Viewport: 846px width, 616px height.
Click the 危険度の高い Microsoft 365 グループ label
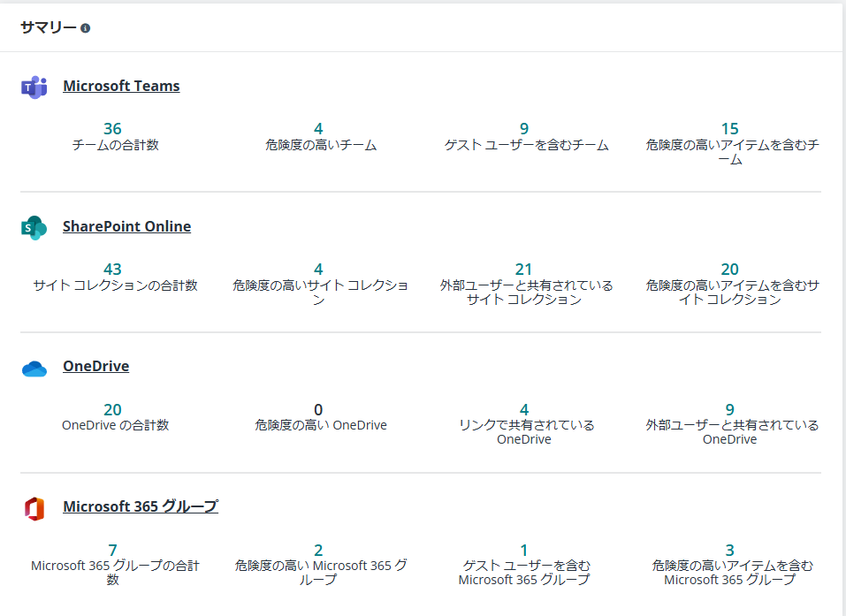(x=321, y=573)
